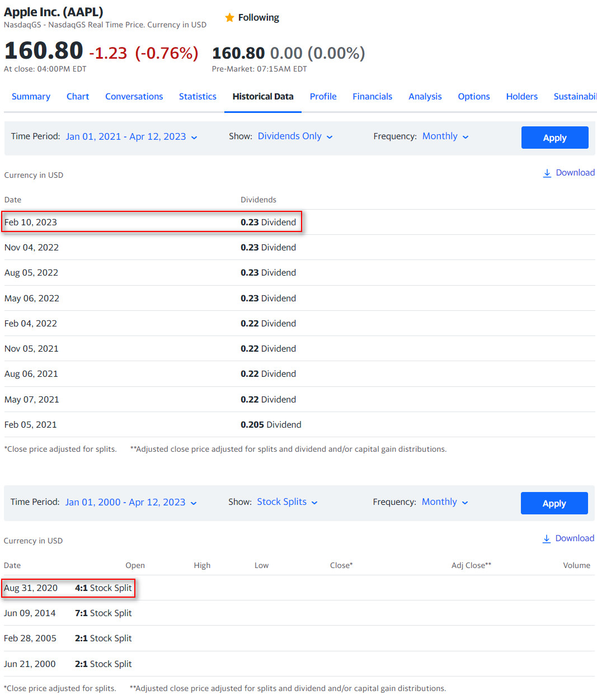Expand time period Jan 01, 2021 - Apr 12, 2023
The width and height of the screenshot is (597, 700).
[131, 137]
